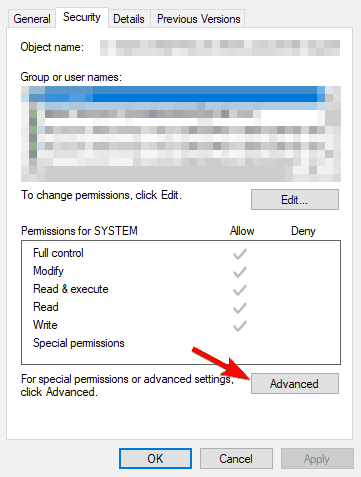Switch to the Details tab
This screenshot has width=361, height=477.
(129, 19)
